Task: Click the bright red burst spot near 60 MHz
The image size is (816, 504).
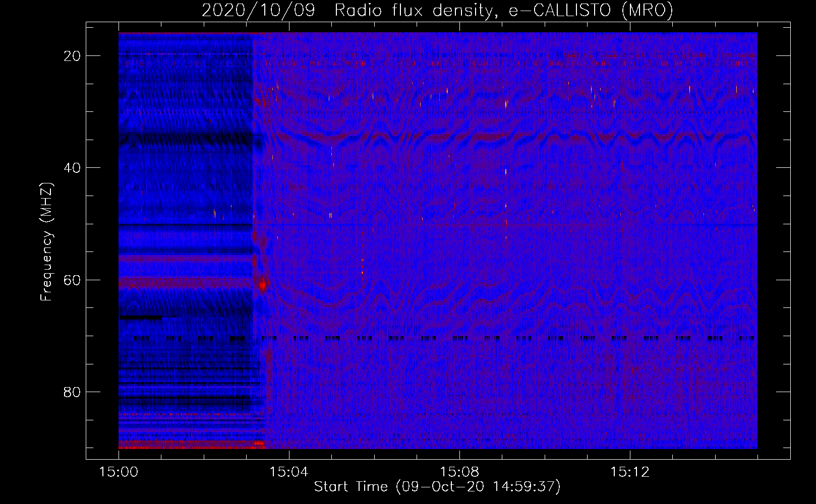Action: coord(262,285)
